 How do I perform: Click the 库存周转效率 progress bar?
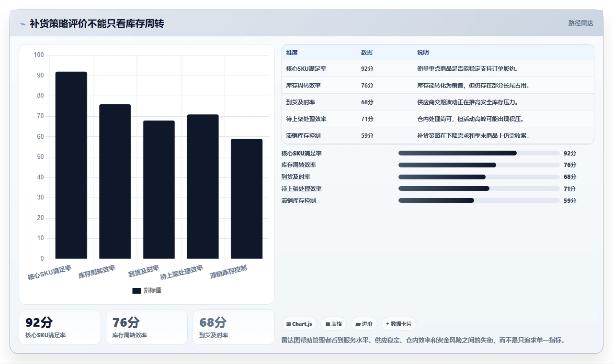click(x=479, y=165)
